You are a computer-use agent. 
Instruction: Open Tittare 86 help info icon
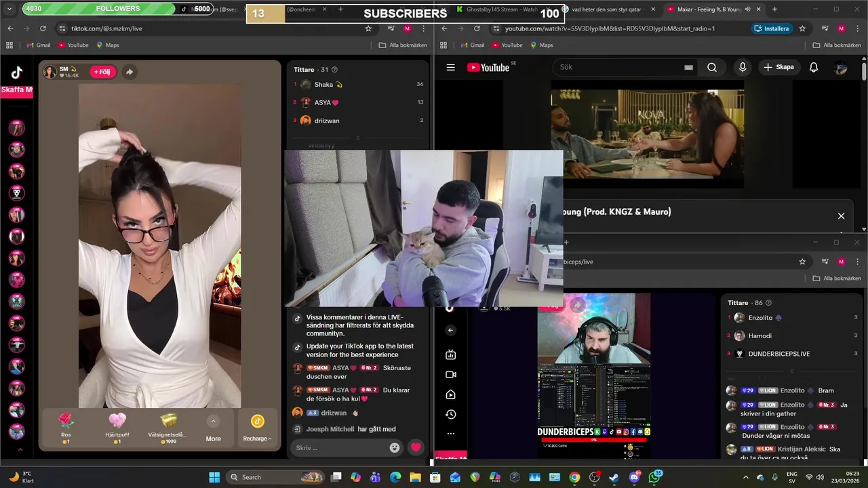pos(768,303)
